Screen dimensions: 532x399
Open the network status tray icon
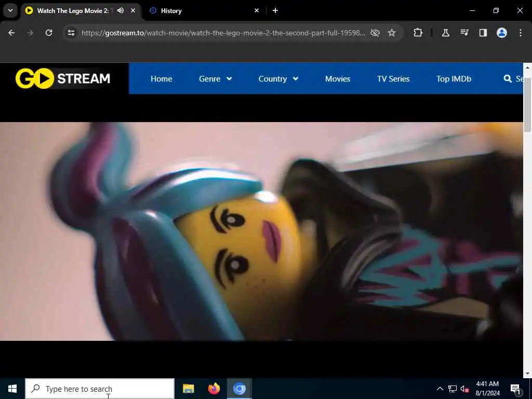tap(453, 389)
